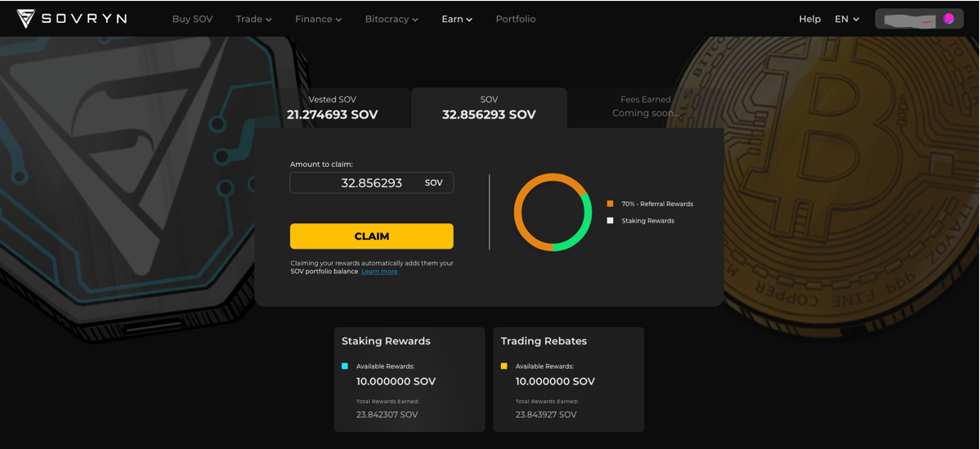The height and width of the screenshot is (449, 980).
Task: Open the wallet avatar circle icon
Action: point(949,19)
